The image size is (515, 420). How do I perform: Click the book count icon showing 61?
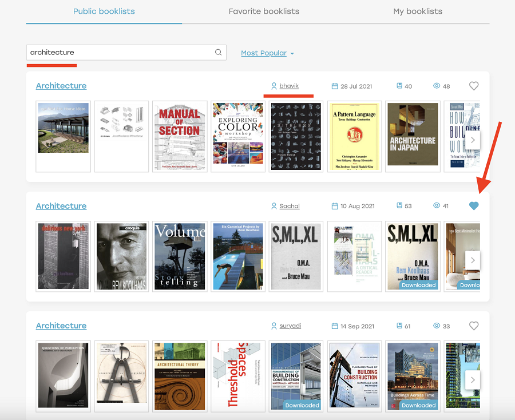point(399,326)
